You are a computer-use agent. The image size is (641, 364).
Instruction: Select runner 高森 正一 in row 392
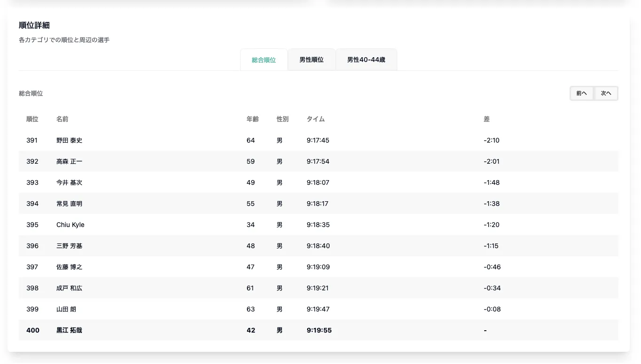(x=70, y=161)
